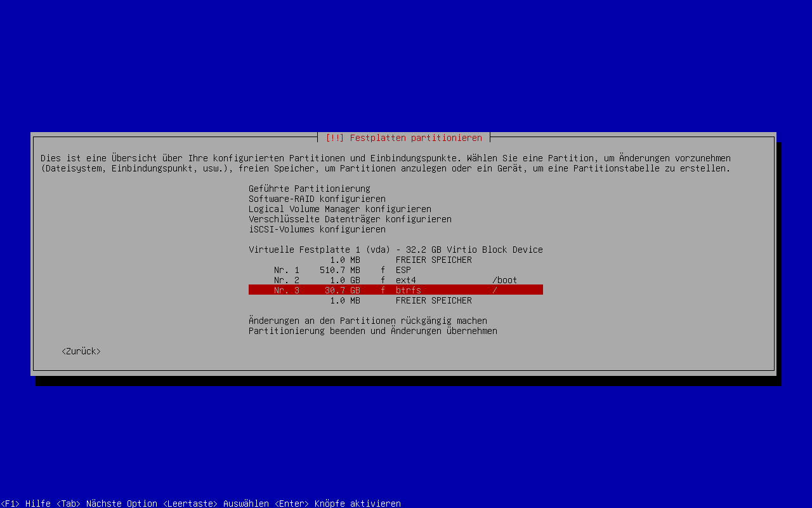This screenshot has width=812, height=508.
Task: Select Verschlüsselte Datenträger konfigurieren
Action: pyautogui.click(x=350, y=219)
